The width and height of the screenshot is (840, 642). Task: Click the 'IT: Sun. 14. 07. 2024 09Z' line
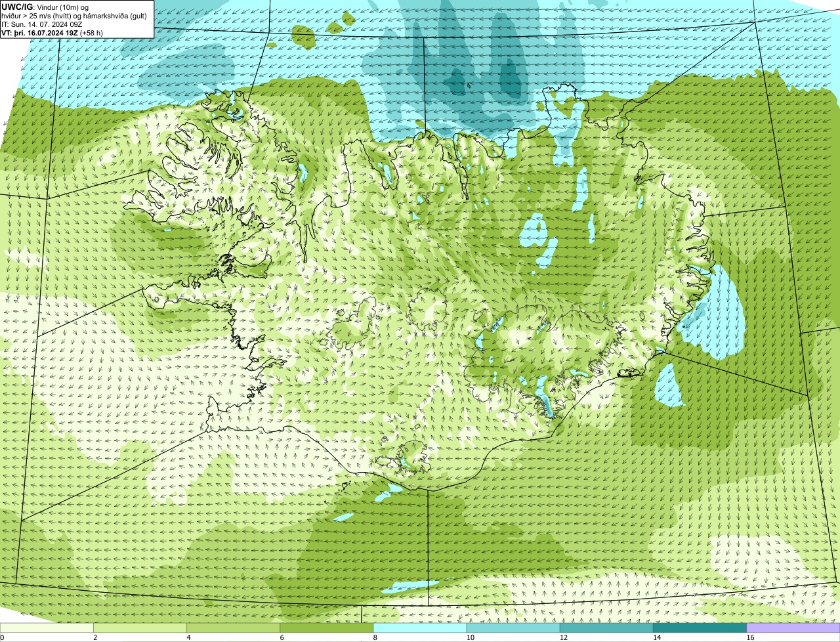click(x=42, y=24)
